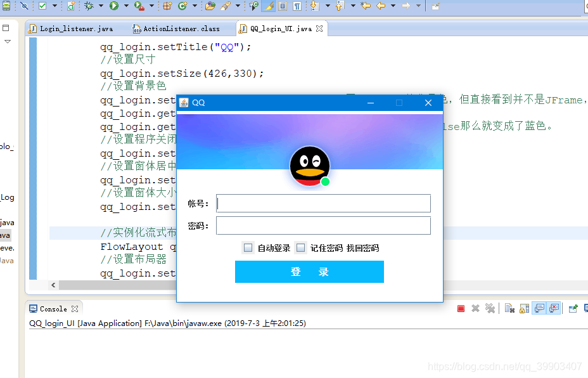Screen dimensions: 588x378
Task: Click the Pin Console icon
Action: coord(573,309)
